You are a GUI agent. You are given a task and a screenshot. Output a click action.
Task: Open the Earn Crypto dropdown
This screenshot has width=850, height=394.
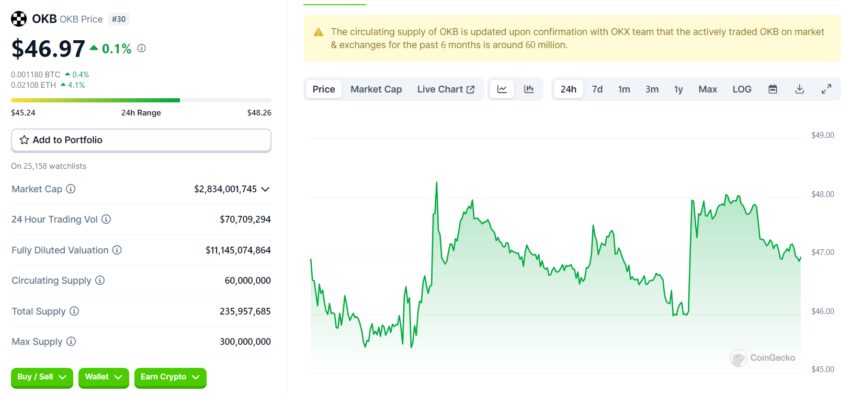170,377
